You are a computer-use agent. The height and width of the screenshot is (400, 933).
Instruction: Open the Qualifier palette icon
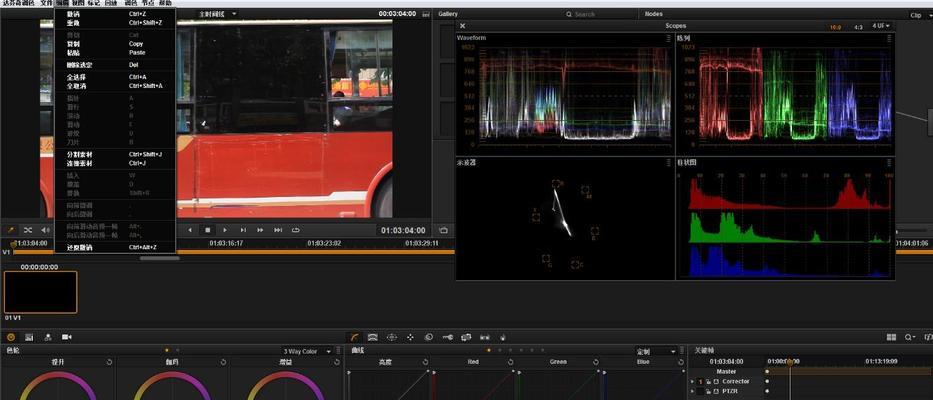[372, 337]
